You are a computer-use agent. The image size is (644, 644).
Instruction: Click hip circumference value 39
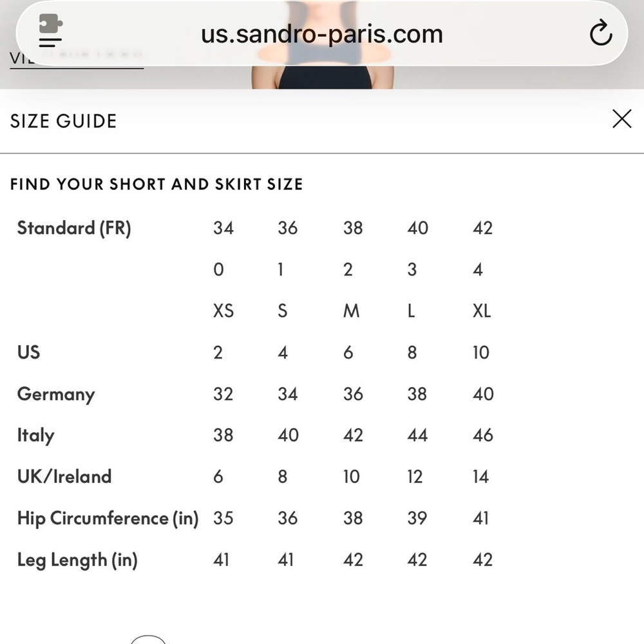pyautogui.click(x=417, y=518)
